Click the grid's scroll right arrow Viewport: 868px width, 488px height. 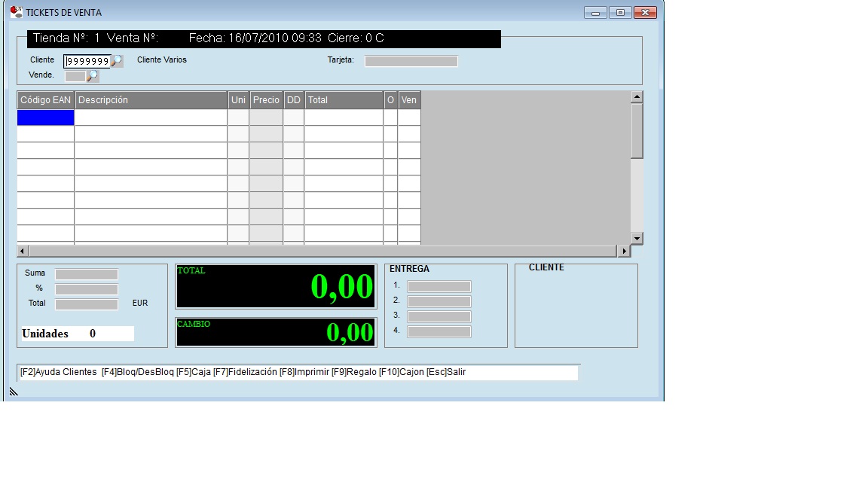(x=623, y=251)
